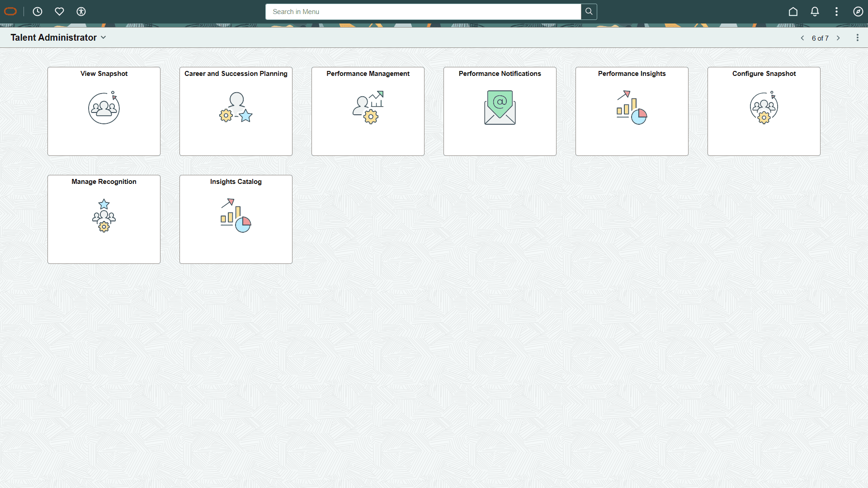Open header Actions three-dot menu
868x488 pixels.
click(836, 12)
